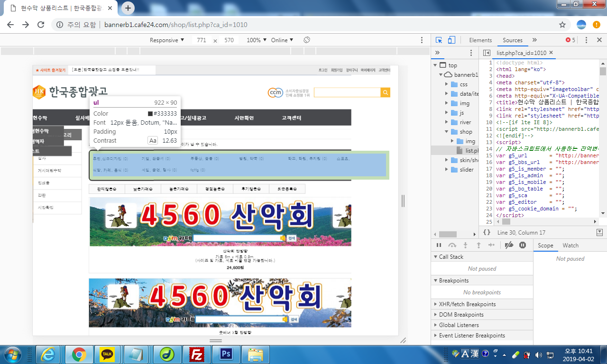Expand the css folder

click(446, 84)
